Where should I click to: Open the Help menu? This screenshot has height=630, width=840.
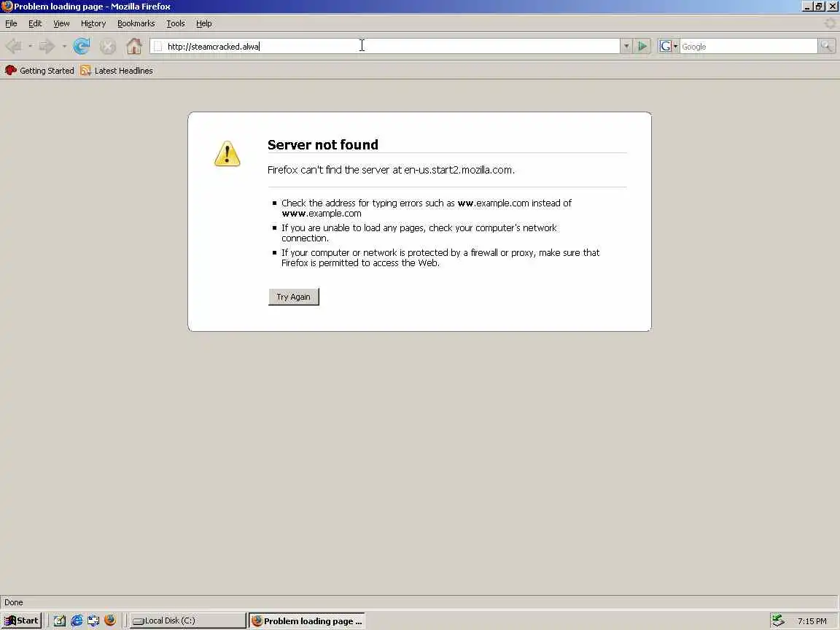click(203, 23)
